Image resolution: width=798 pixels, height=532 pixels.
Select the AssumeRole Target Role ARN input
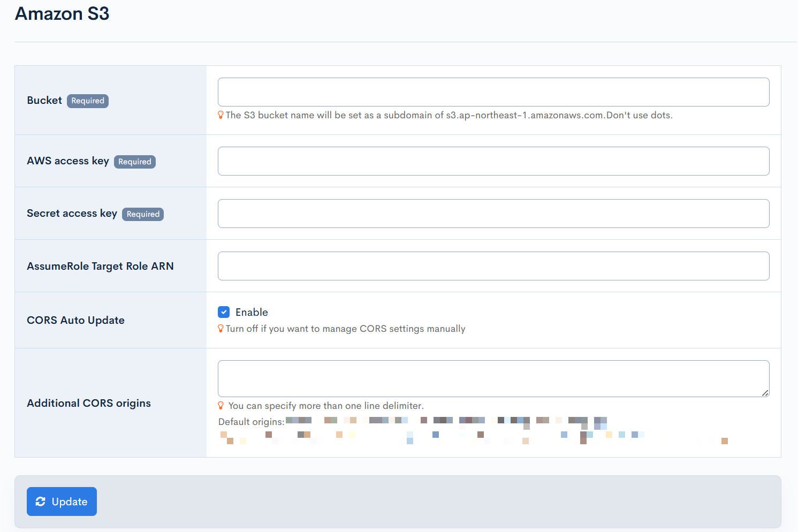[493, 266]
